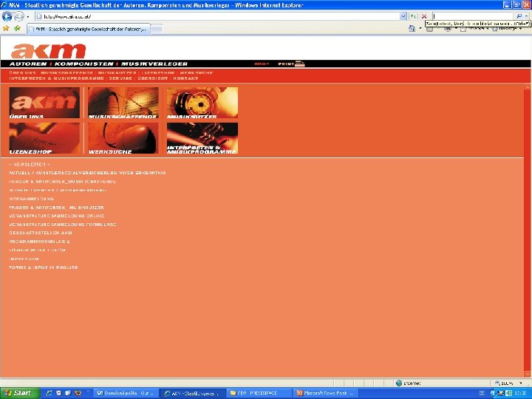Click INTERPRETEN & MUSIKPROGRAMME navigation item
The width and height of the screenshot is (532, 399).
pos(56,78)
